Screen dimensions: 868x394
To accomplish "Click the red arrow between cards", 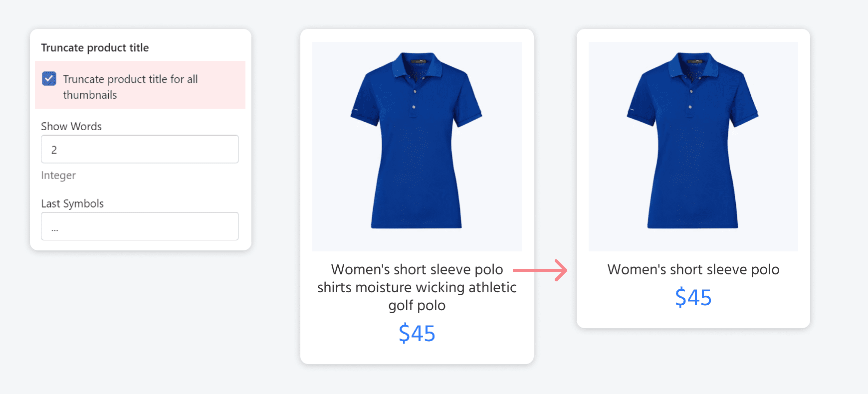I will (541, 270).
